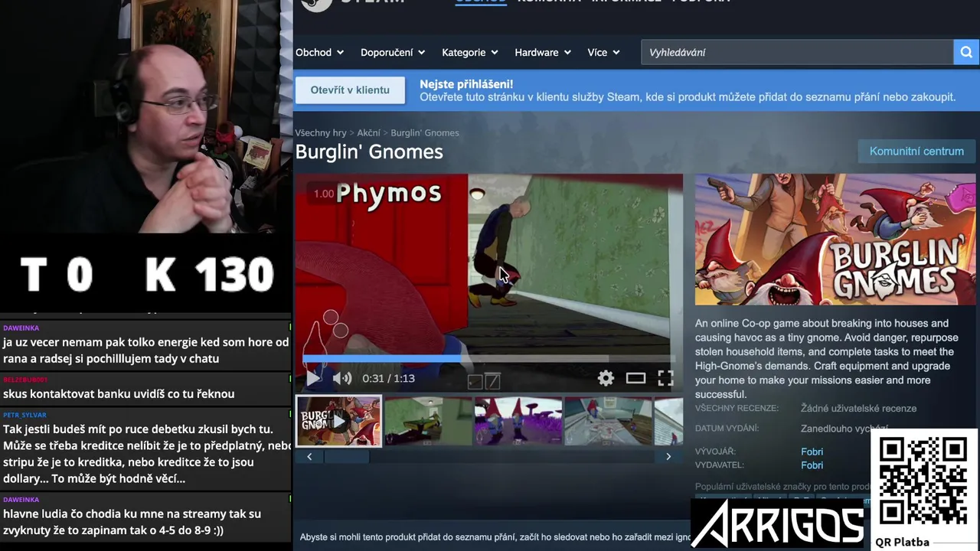Click DAWEINKA's chat message about energie
This screenshot has width=980, height=551.
tap(145, 350)
